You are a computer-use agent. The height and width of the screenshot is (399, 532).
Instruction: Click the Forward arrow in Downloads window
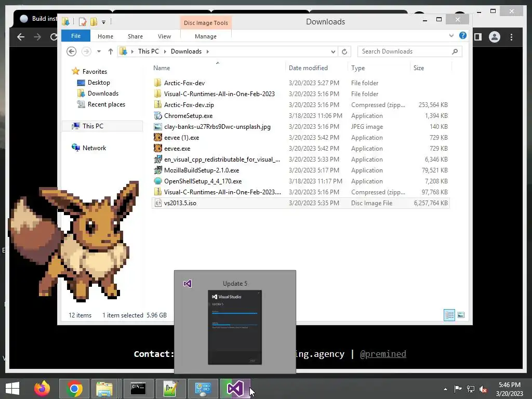point(87,51)
